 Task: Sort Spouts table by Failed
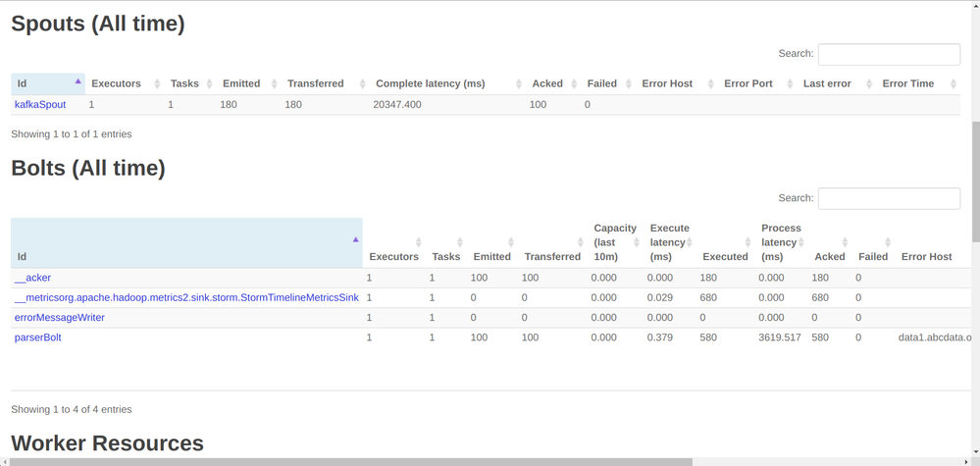pos(609,83)
